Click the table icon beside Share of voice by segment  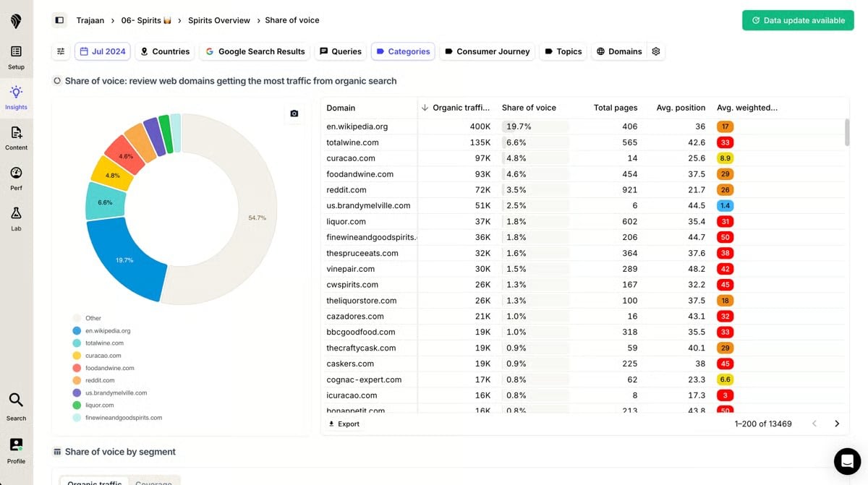click(57, 452)
